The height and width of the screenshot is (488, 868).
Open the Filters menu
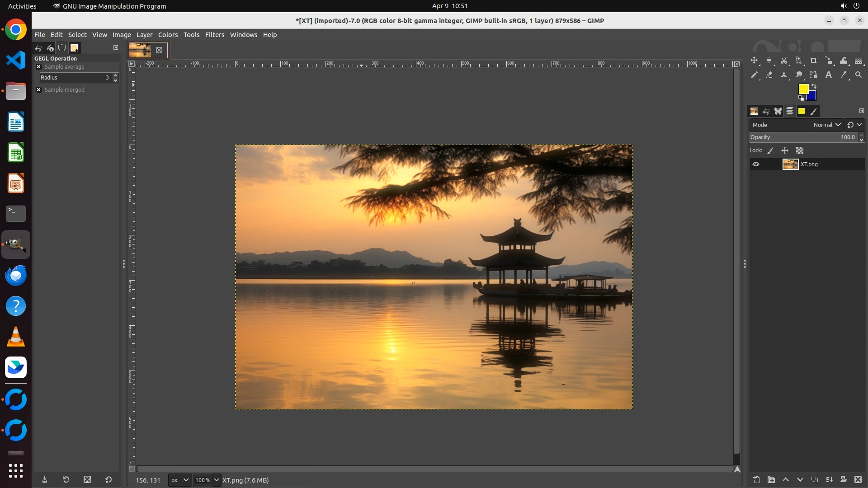coord(214,35)
